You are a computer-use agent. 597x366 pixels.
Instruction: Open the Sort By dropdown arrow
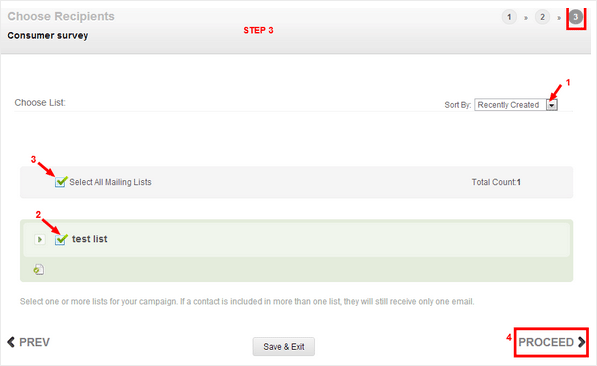click(x=552, y=105)
